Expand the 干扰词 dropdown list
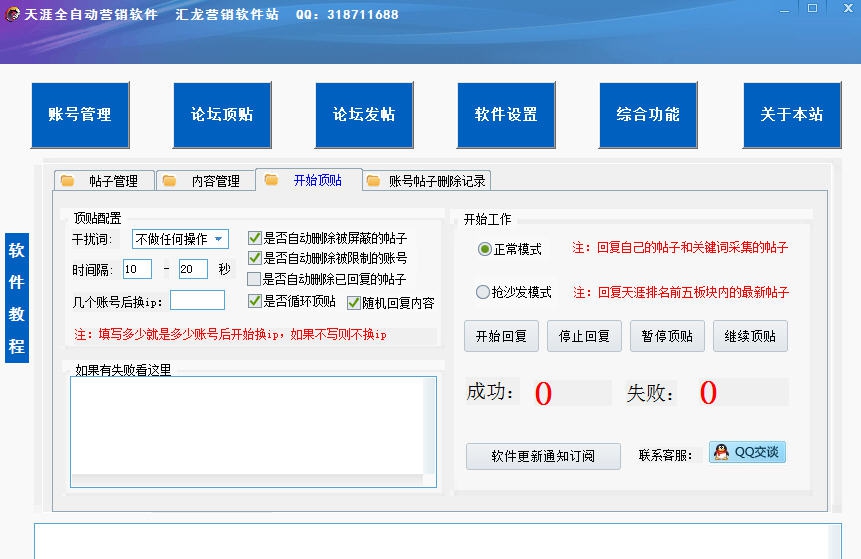 click(218, 239)
